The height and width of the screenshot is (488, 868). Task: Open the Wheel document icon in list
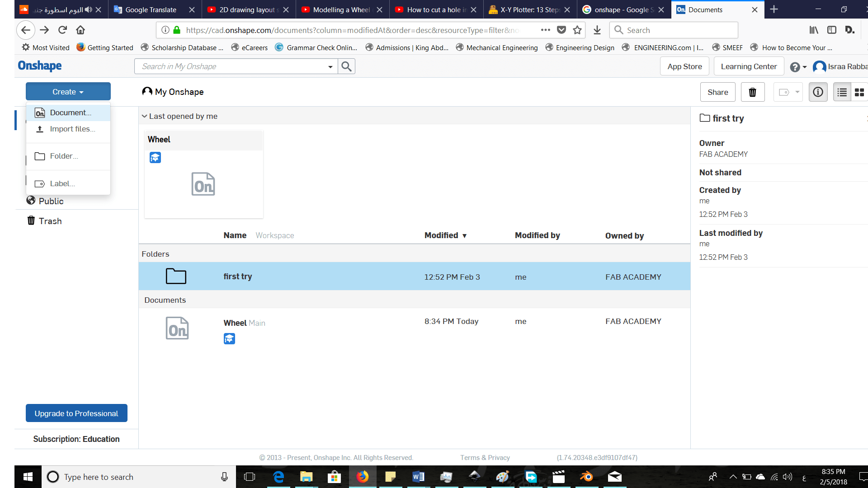point(177,328)
